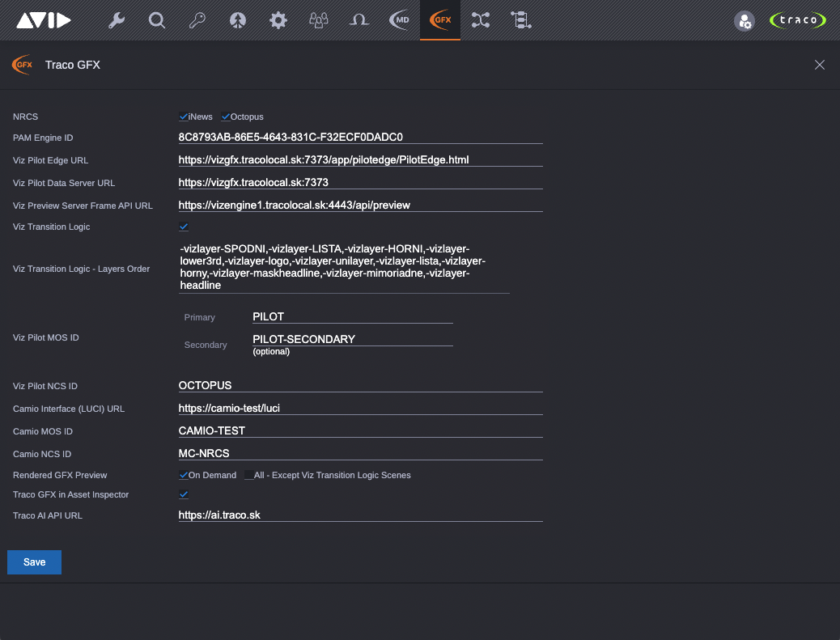Image resolution: width=840 pixels, height=640 pixels.
Task: Click the Traco GFX panel header icon
Action: (22, 65)
